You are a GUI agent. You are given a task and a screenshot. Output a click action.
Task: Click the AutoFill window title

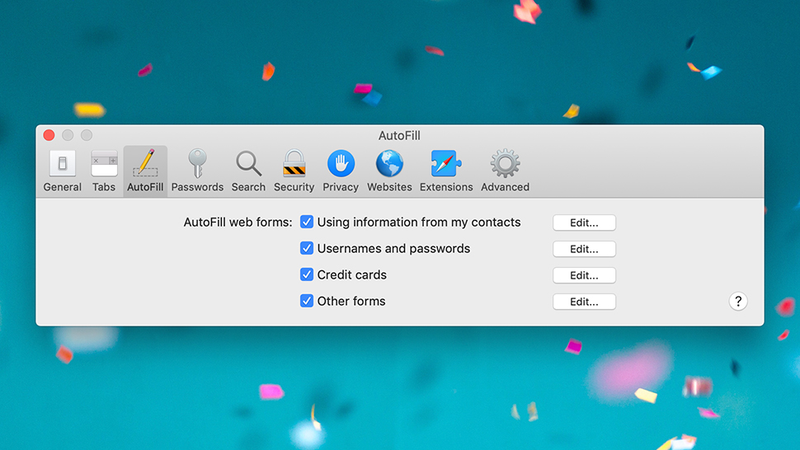click(x=399, y=136)
